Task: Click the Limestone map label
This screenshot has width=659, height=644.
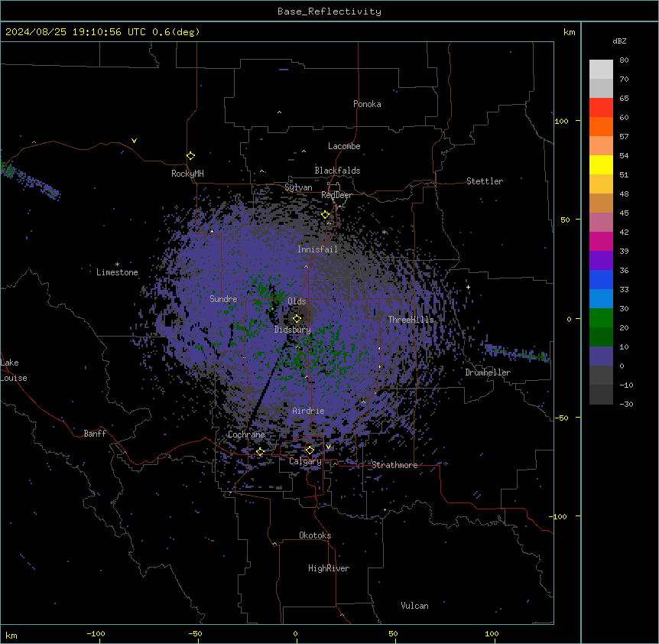Action: tap(117, 272)
